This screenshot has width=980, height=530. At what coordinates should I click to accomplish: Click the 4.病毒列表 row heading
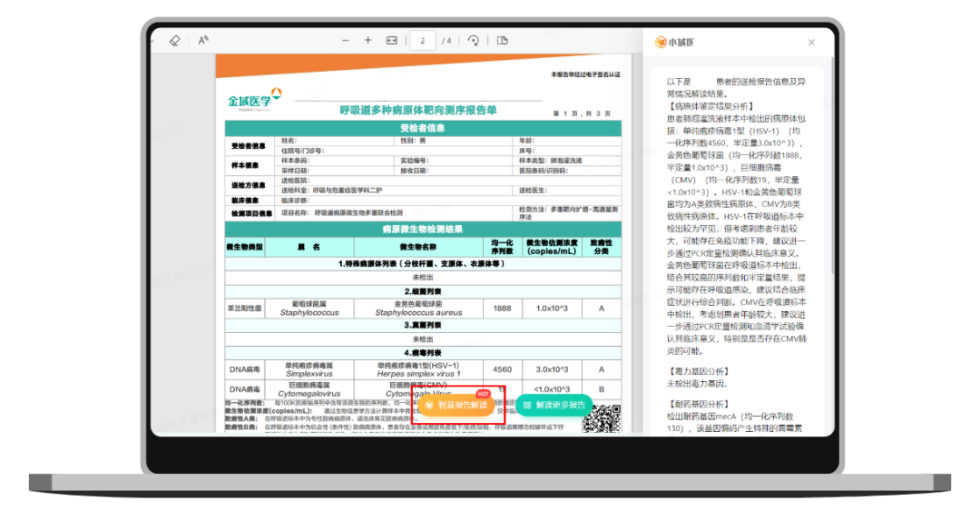(x=423, y=353)
